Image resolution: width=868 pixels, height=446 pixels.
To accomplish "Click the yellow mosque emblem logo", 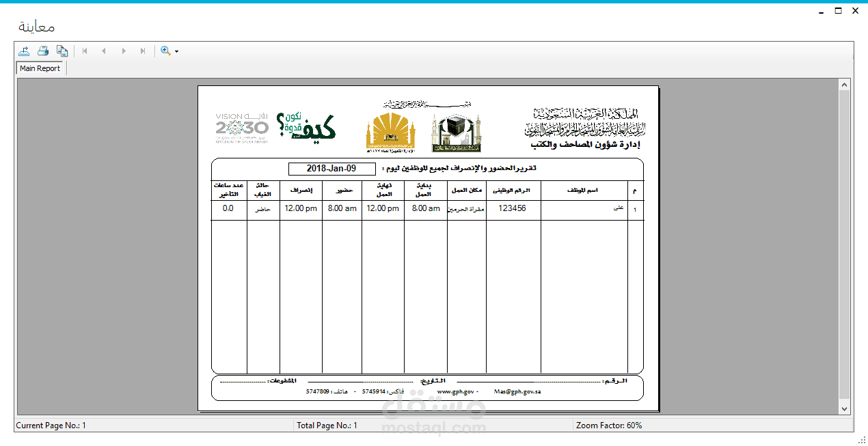I will [x=390, y=133].
